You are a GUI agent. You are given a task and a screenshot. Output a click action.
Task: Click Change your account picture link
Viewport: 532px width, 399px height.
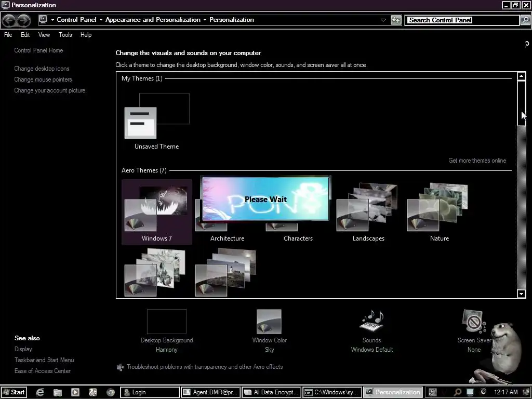[50, 90]
